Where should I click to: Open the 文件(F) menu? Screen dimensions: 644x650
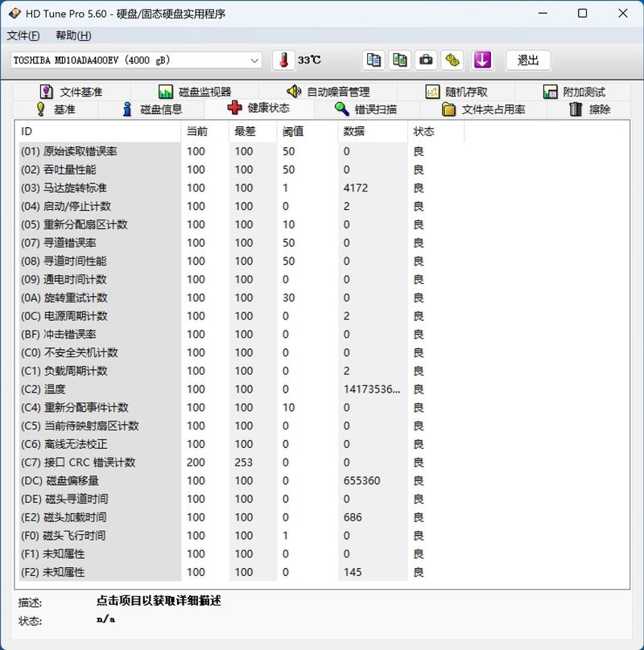(x=24, y=35)
